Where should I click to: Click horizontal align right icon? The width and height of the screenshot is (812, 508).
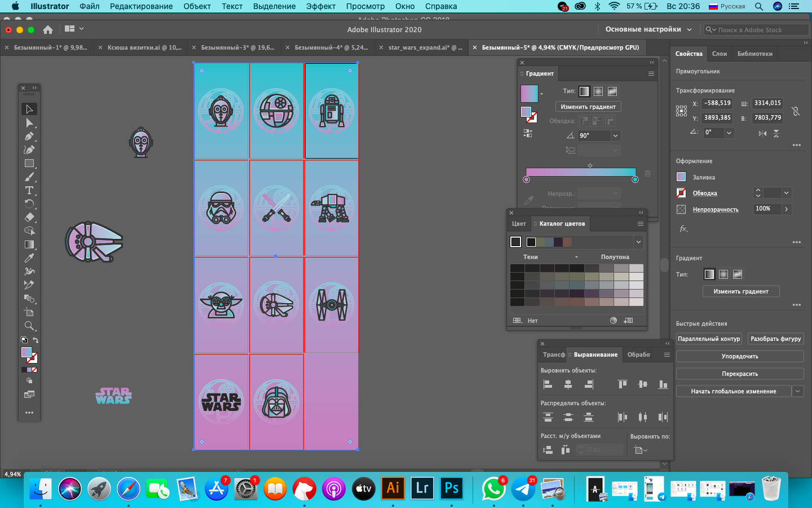589,384
